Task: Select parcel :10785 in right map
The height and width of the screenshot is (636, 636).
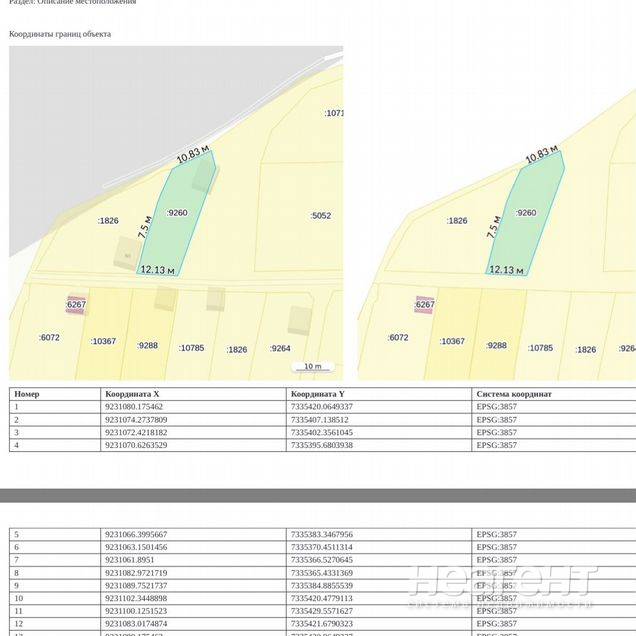Action: 540,348
